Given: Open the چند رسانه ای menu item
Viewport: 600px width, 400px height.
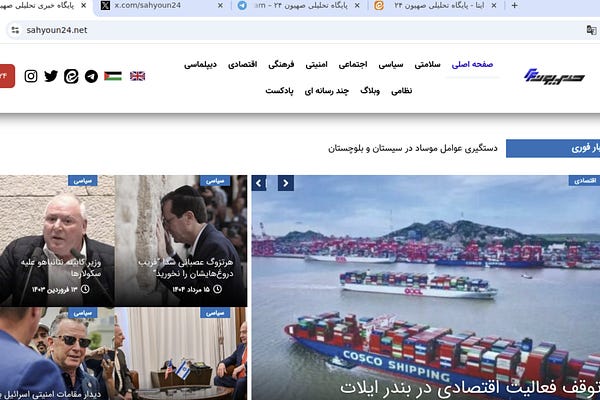Looking at the screenshot, I should 326,91.
